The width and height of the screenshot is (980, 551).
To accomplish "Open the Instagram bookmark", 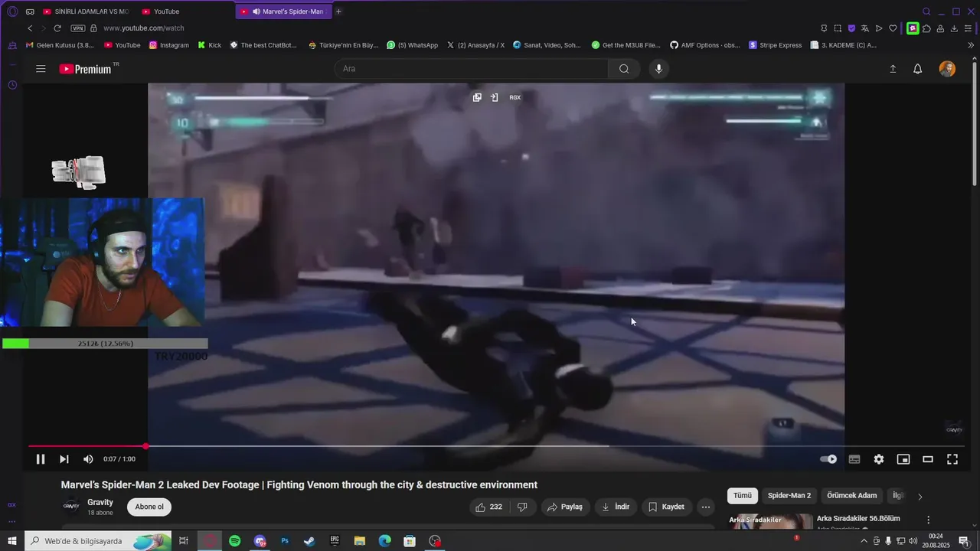I will coord(169,45).
